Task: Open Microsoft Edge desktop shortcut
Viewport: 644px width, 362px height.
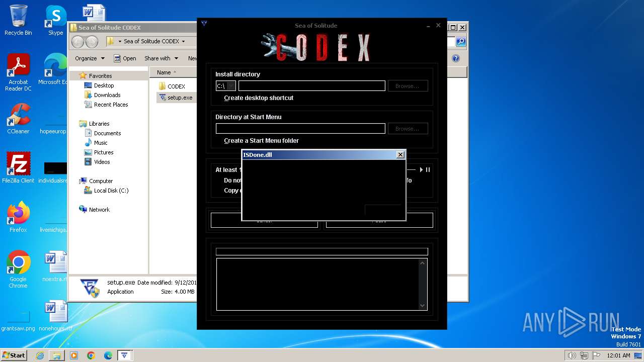Action: tap(54, 69)
